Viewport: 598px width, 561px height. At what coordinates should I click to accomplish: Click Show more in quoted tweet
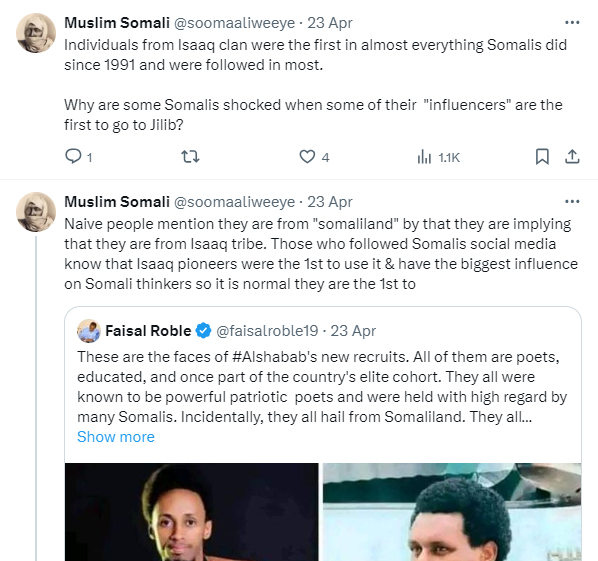coord(116,437)
